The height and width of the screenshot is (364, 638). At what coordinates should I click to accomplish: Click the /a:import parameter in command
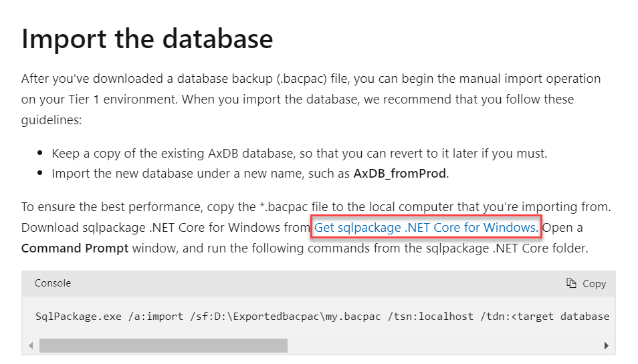coord(148,316)
